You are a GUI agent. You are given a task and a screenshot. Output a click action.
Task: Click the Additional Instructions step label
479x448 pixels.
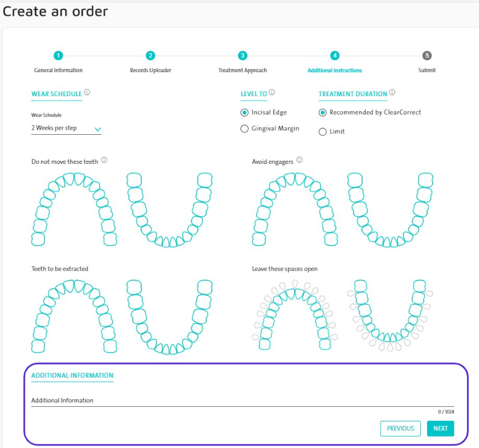tap(335, 70)
